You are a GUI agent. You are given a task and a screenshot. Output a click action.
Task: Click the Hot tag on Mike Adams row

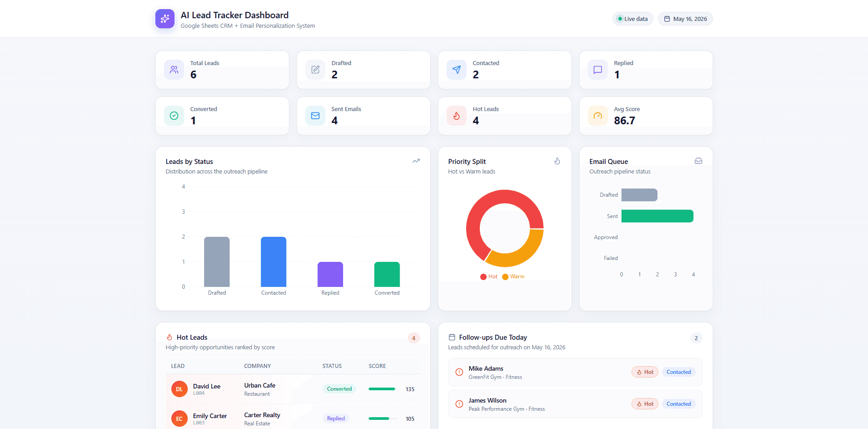click(645, 372)
